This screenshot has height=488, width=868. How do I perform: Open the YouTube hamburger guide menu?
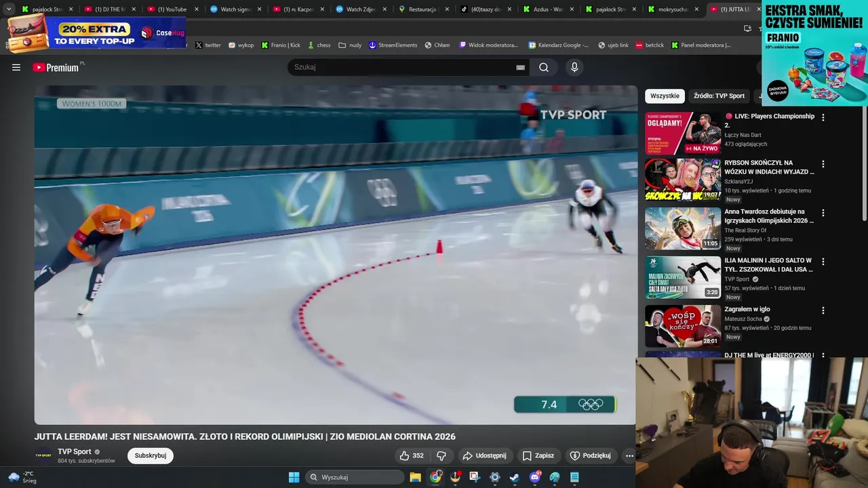click(16, 67)
